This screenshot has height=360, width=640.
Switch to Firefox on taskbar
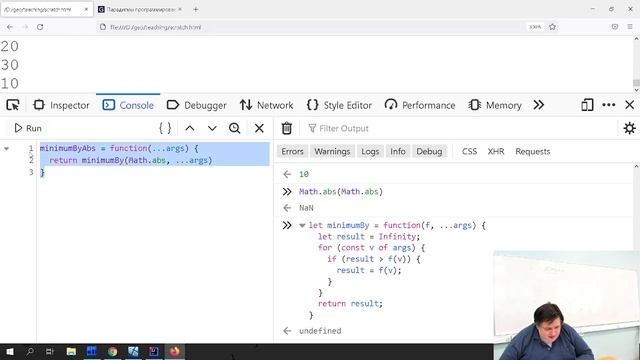tap(174, 351)
